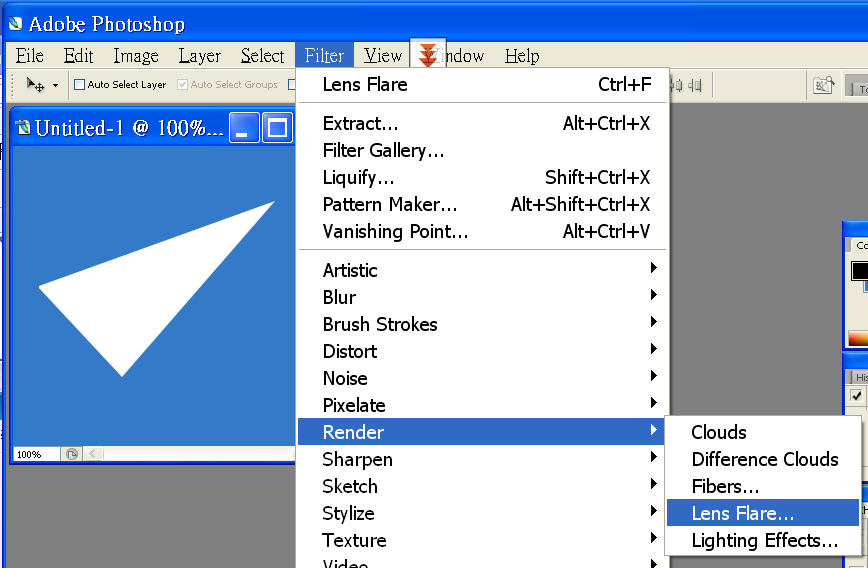Reapply last filter Lens Flare Ctrl+F
The width and height of the screenshot is (868, 568).
[x=482, y=85]
